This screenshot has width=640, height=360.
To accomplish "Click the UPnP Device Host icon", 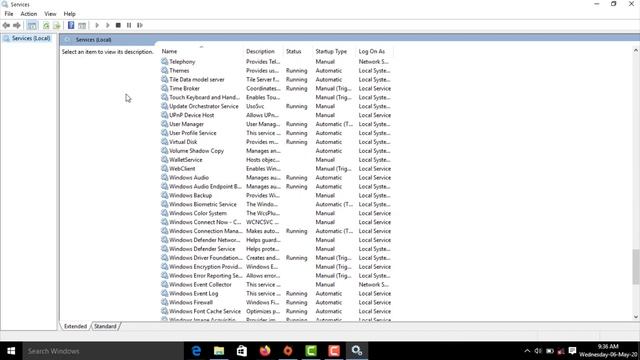I will tap(164, 115).
